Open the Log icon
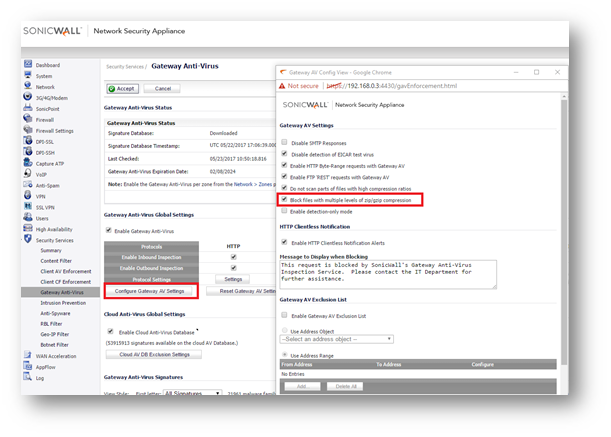This screenshot has width=611, height=437. pos(28,377)
